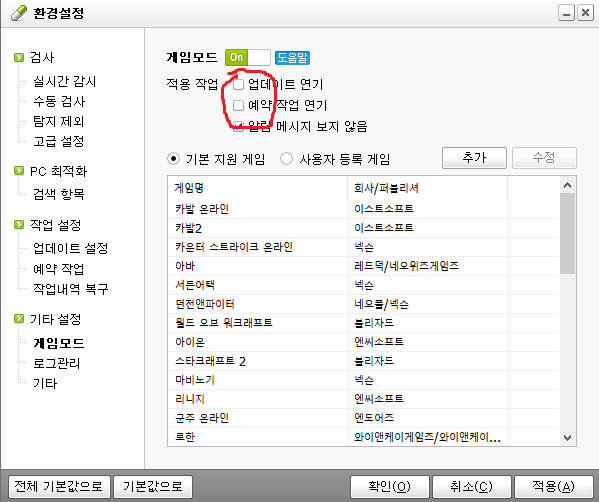Click the 전체 기본값으로 button
The image size is (599, 502).
(59, 487)
